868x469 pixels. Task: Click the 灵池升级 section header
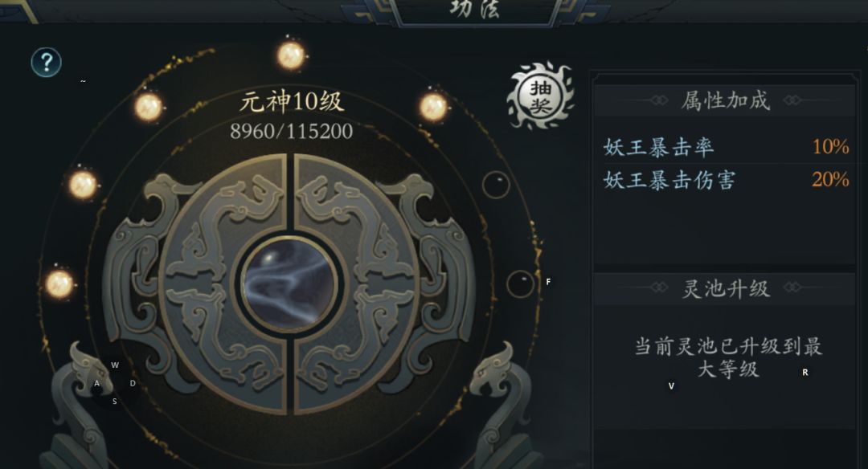pos(725,288)
